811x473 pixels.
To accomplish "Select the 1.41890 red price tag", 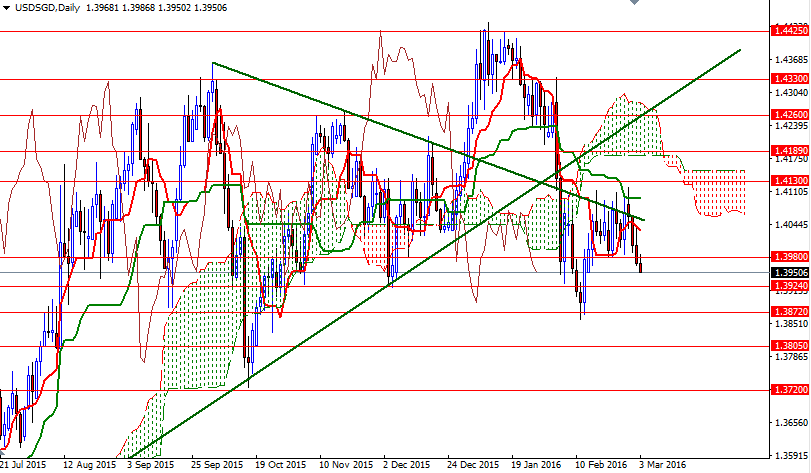I will click(790, 151).
